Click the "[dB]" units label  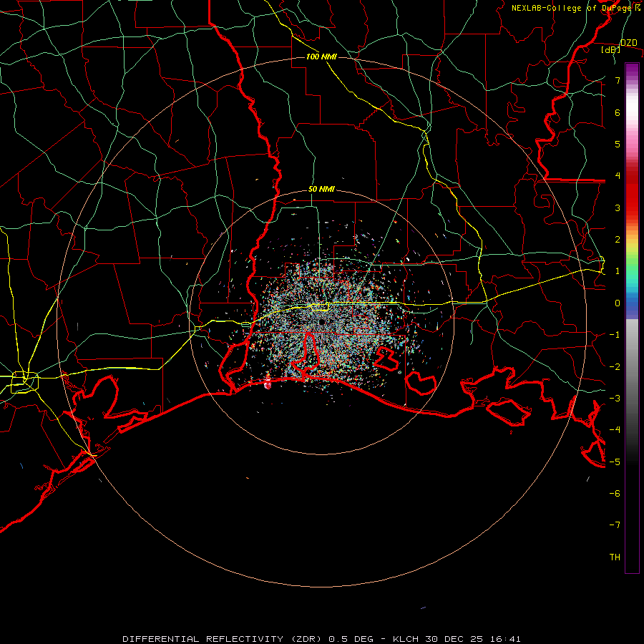point(611,49)
